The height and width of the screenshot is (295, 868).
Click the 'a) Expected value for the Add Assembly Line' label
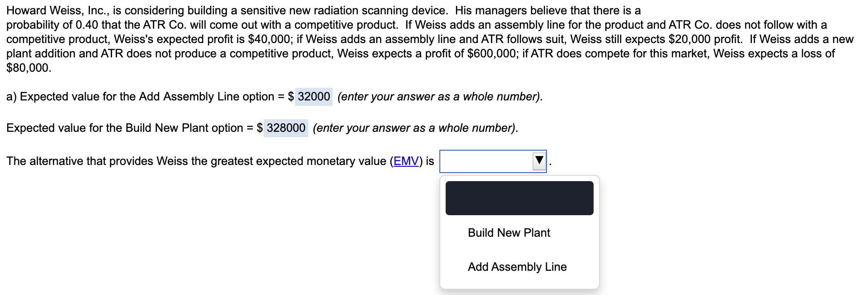coord(143,97)
